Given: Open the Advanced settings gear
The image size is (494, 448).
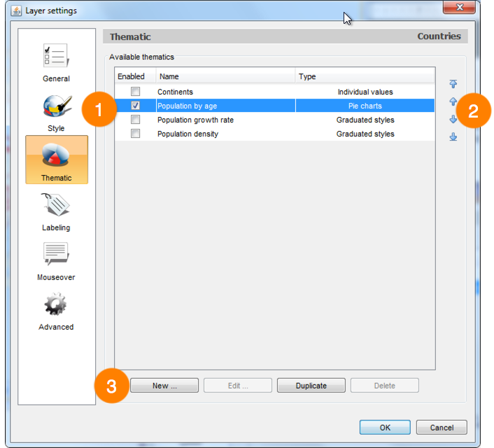Looking at the screenshot, I should (56, 311).
